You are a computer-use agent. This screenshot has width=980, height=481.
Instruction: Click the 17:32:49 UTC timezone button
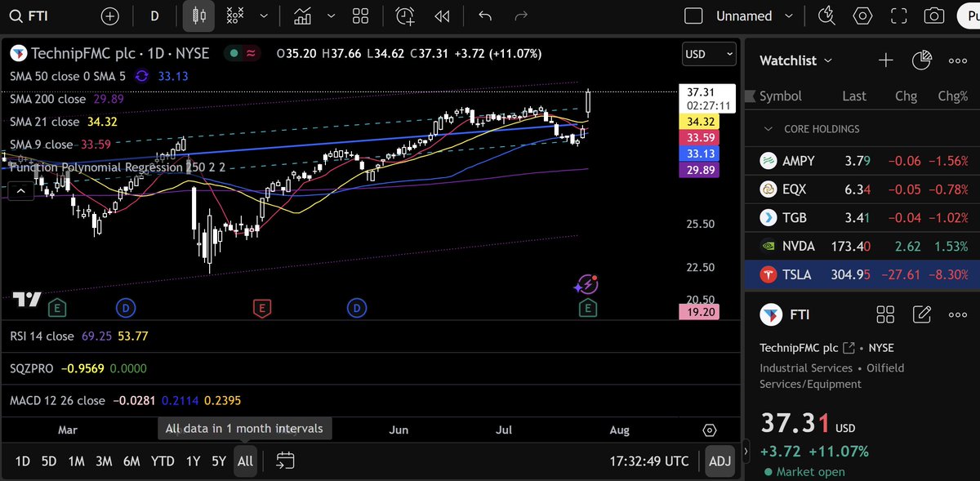click(649, 461)
